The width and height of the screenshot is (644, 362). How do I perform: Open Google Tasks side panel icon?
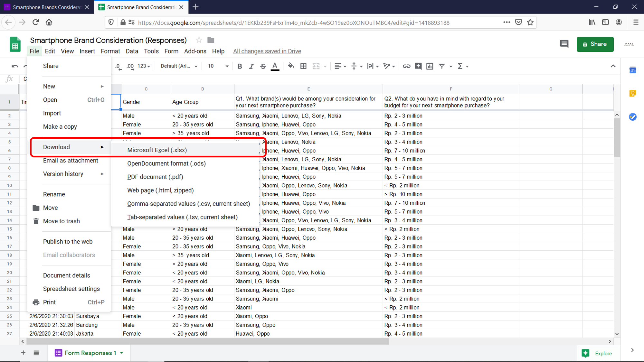click(x=633, y=117)
